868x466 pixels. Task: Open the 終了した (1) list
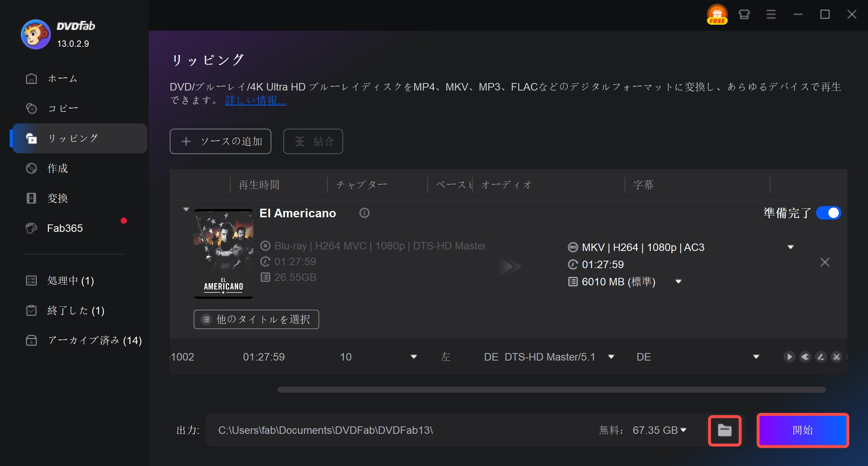tap(79, 310)
